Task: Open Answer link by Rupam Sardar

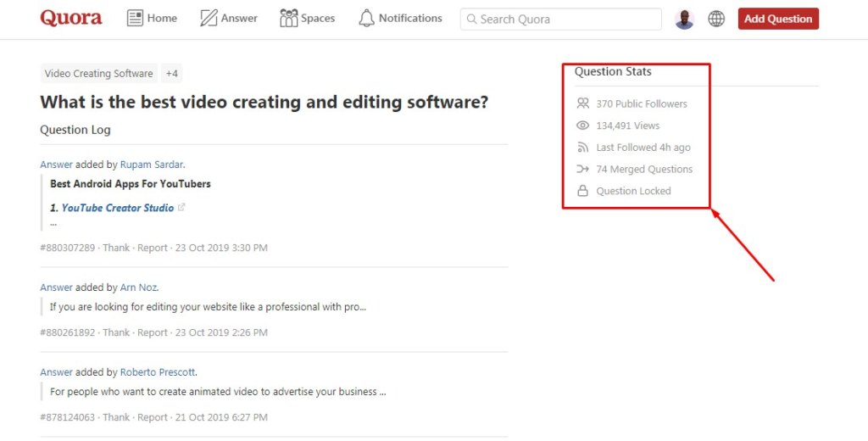Action: (x=57, y=165)
